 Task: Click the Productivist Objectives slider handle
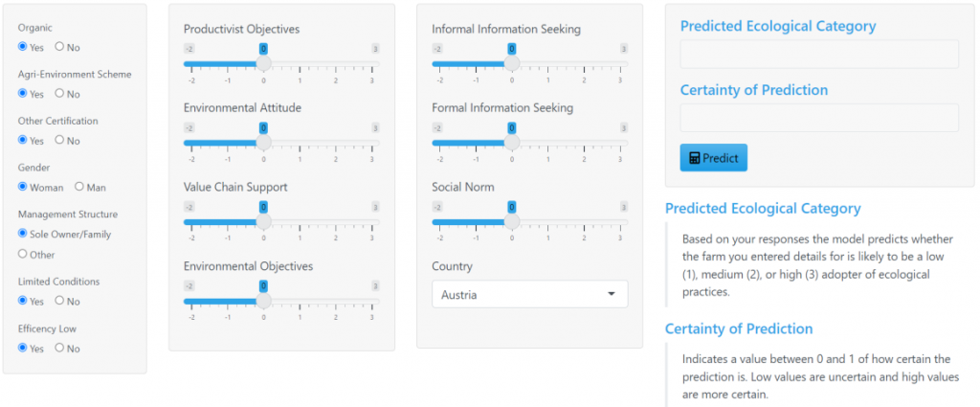coord(263,63)
